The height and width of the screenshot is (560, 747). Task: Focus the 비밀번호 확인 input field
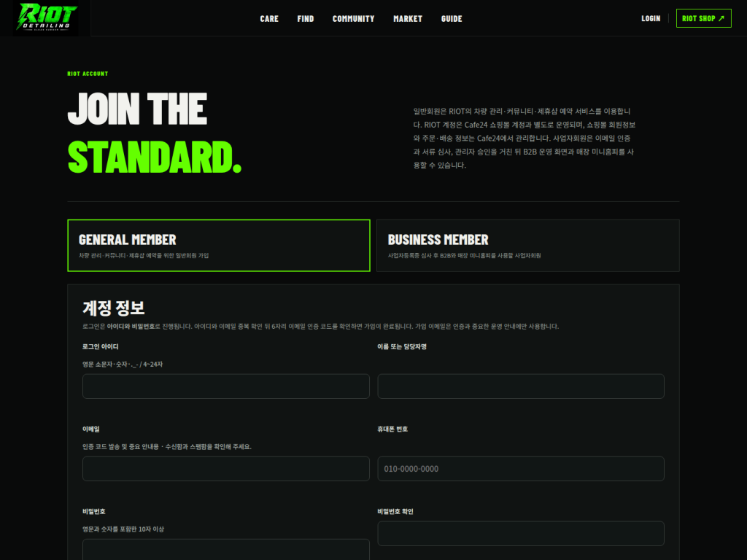(521, 533)
